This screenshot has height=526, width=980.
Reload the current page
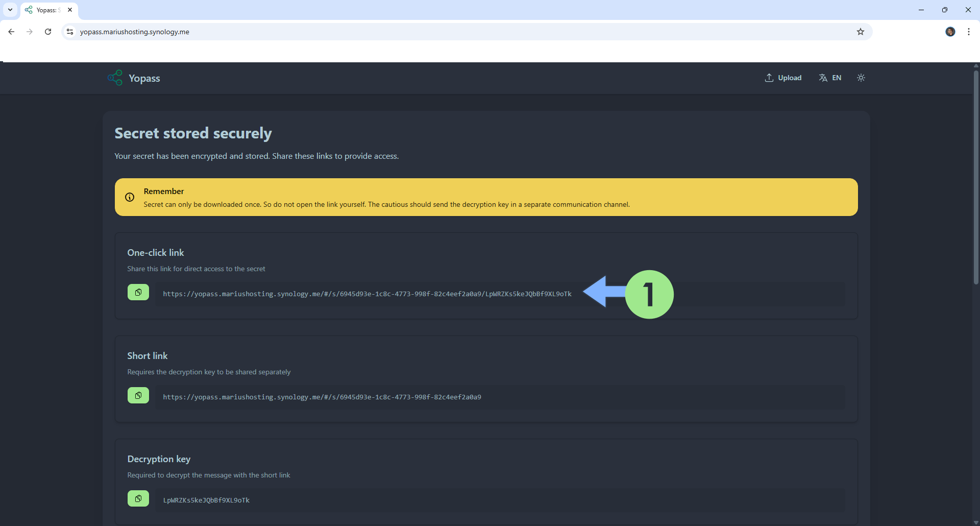[48, 32]
